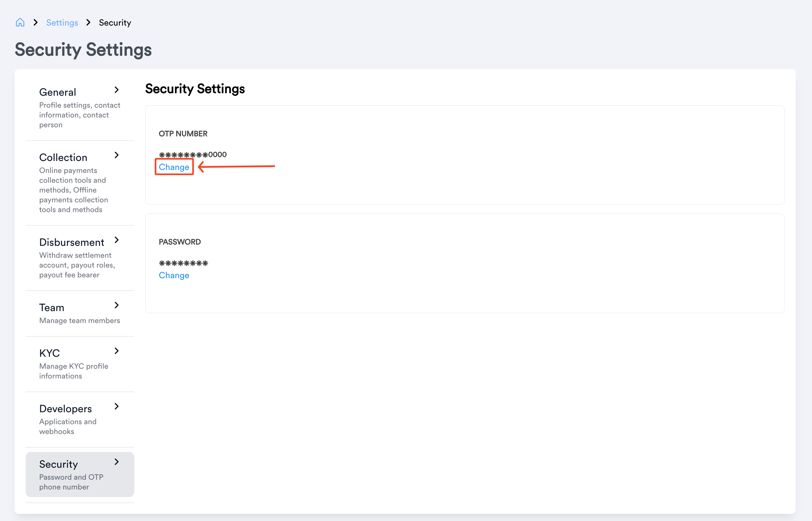
Task: Click the OTP NUMBER label
Action: click(183, 134)
